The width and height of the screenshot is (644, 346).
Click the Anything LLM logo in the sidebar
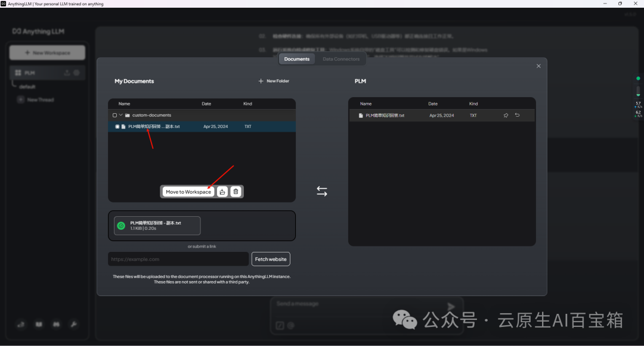pos(38,32)
